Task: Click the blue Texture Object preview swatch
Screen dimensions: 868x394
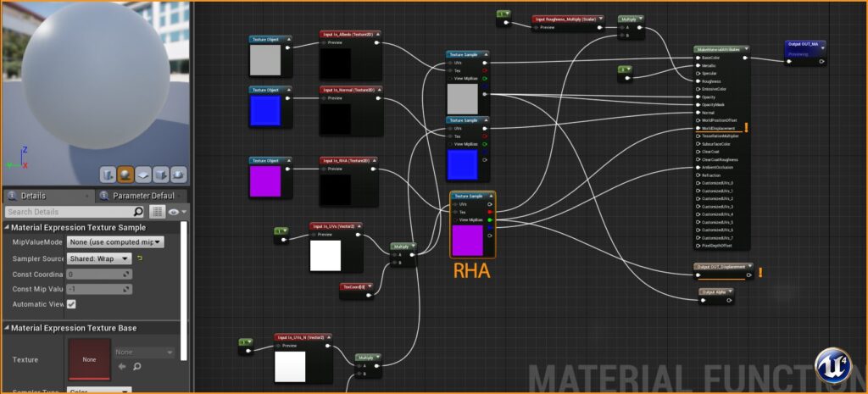Action: click(265, 110)
